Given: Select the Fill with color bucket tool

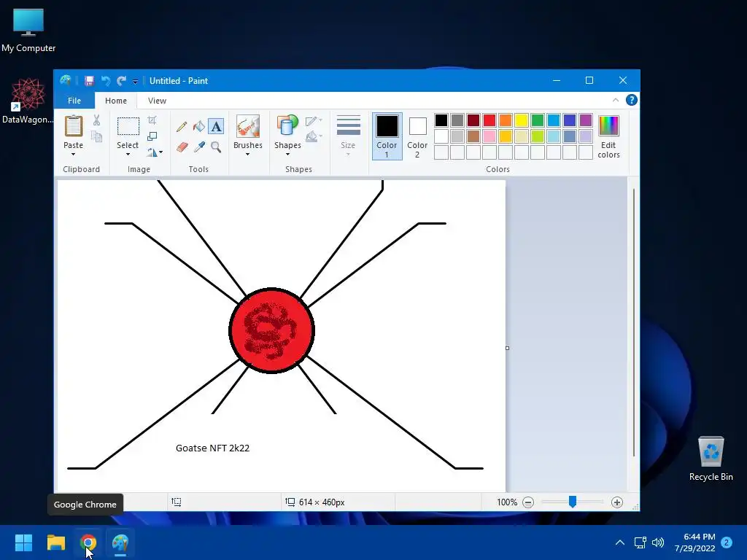Looking at the screenshot, I should click(198, 126).
